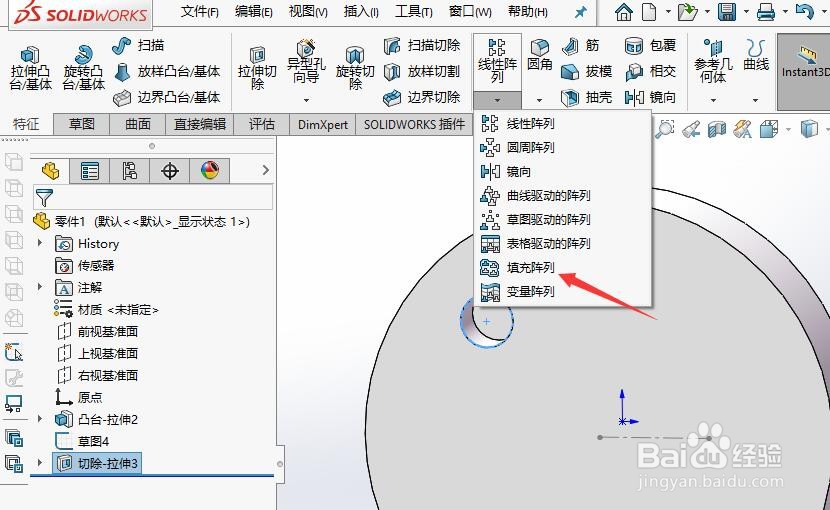This screenshot has width=830, height=510.
Task: Open the 编辑(E) menu
Action: coord(254,12)
